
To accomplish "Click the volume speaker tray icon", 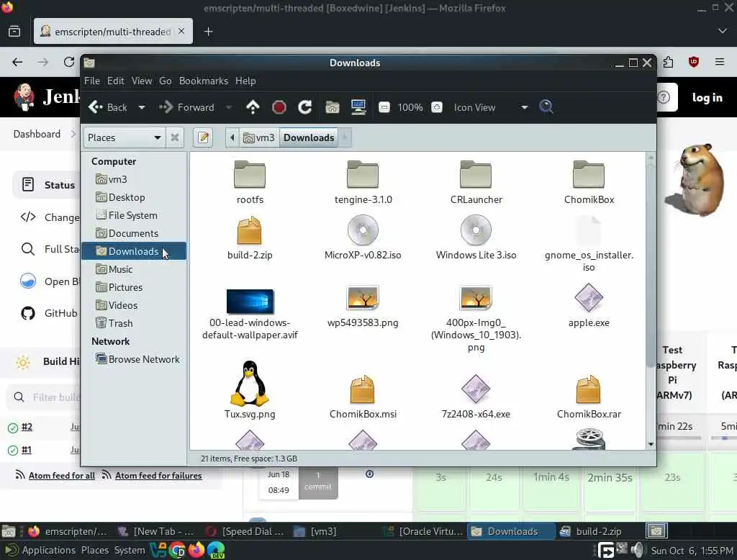I will click(x=638, y=550).
